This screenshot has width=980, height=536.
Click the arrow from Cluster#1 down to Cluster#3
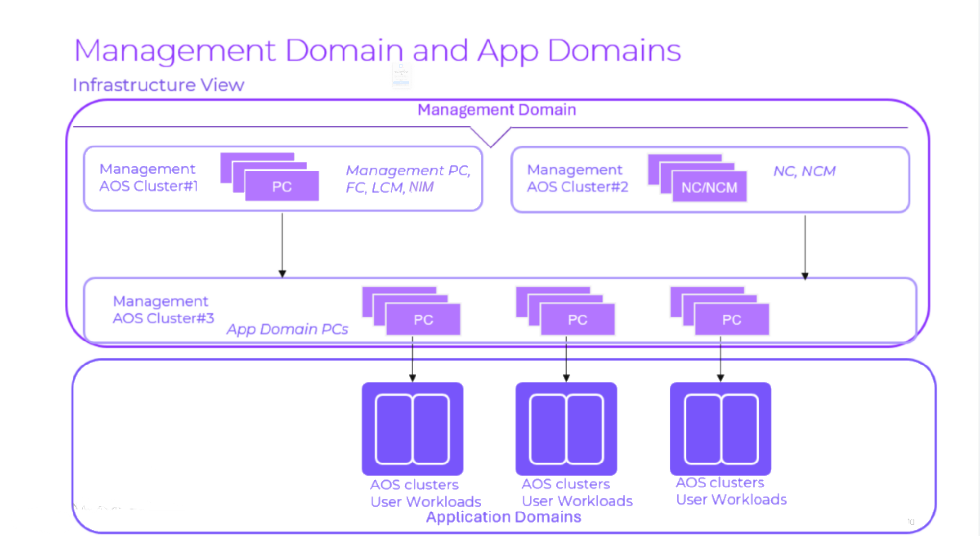pos(282,244)
